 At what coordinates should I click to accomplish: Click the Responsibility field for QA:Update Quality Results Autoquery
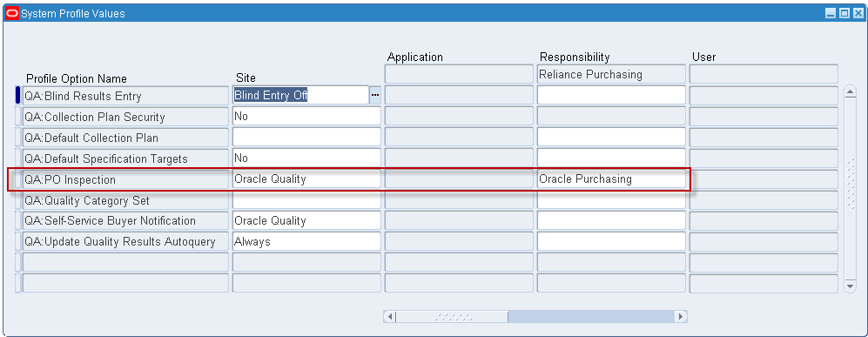point(612,241)
